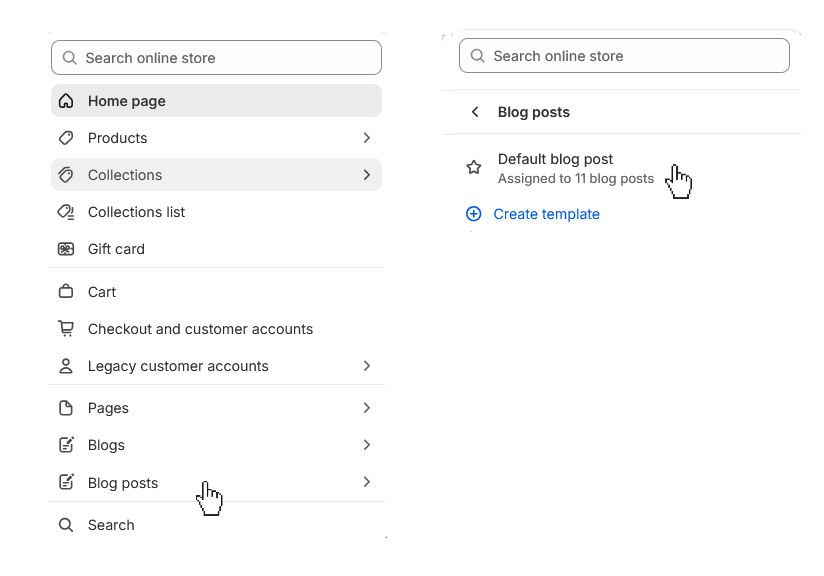The width and height of the screenshot is (824, 576).
Task: Click the Checkout shopping cart icon
Action: (x=66, y=328)
